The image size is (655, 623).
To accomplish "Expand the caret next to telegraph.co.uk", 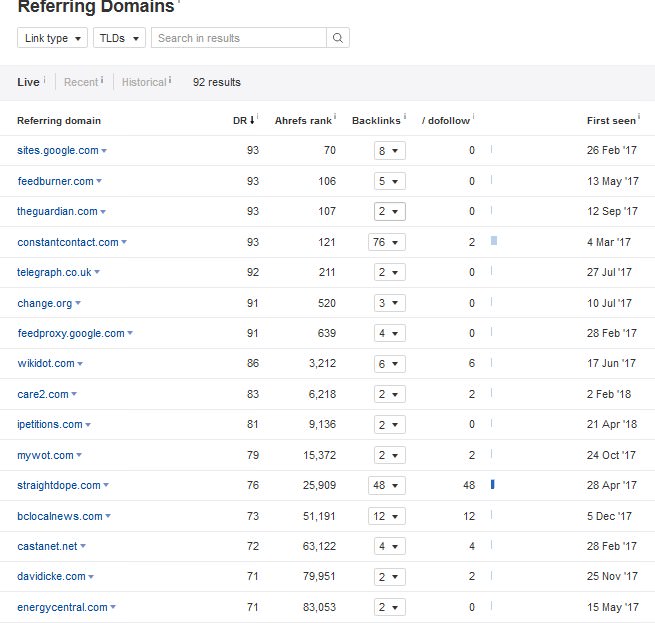I will tap(97, 272).
